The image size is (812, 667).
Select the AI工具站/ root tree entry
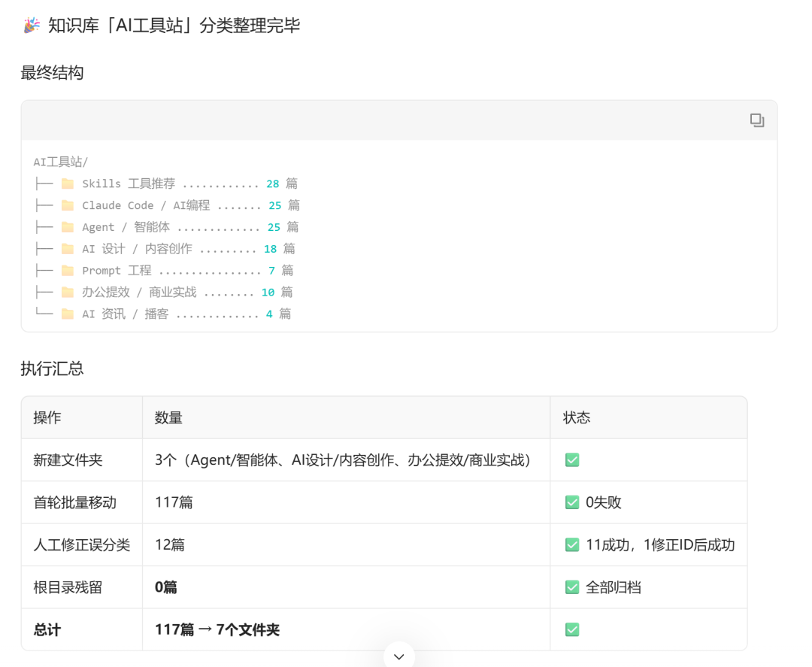click(x=61, y=162)
